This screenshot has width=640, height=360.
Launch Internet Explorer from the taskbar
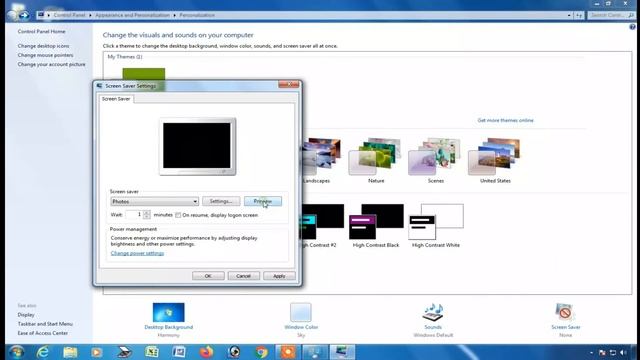(x=43, y=352)
